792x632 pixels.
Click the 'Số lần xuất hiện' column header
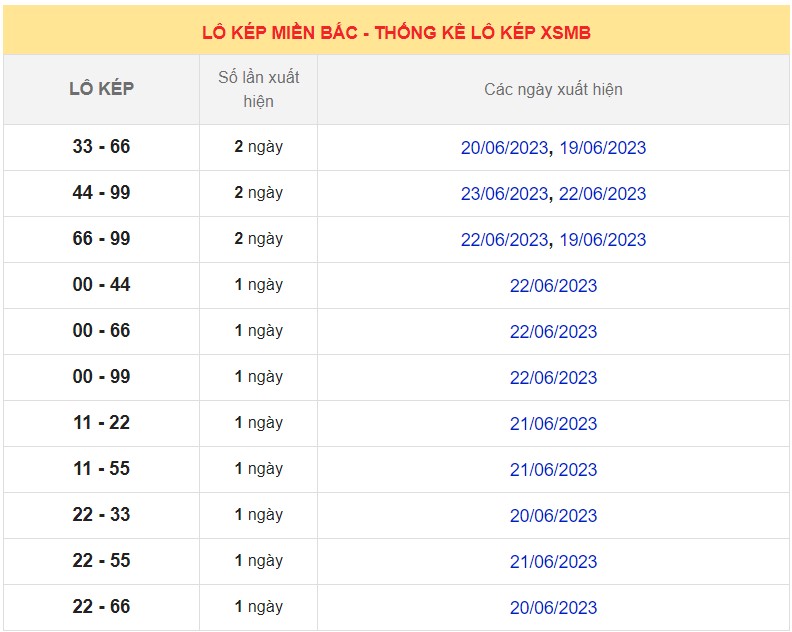coord(259,89)
